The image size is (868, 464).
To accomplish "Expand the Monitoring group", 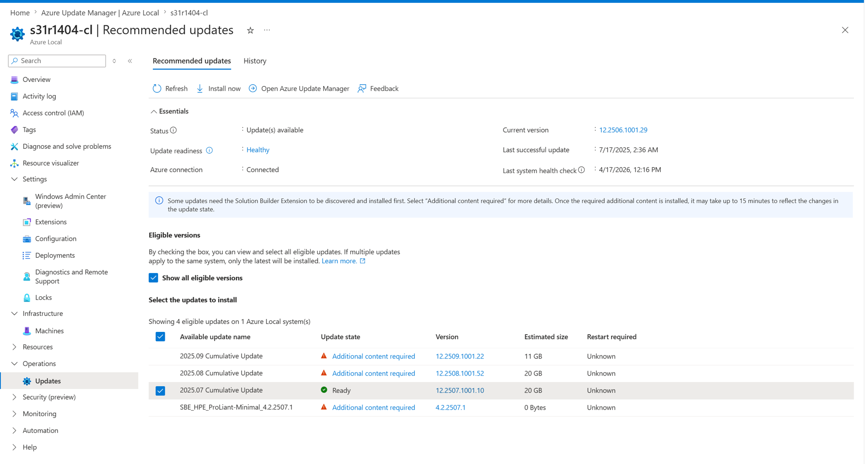I will (14, 414).
